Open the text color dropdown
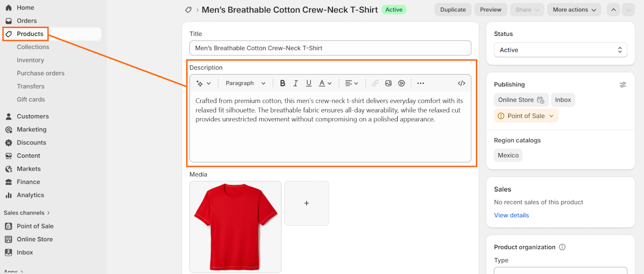This screenshot has height=274, width=644. [x=325, y=83]
